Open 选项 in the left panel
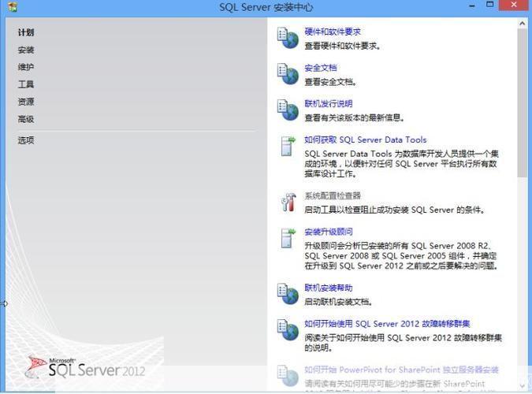The image size is (532, 394). point(26,140)
